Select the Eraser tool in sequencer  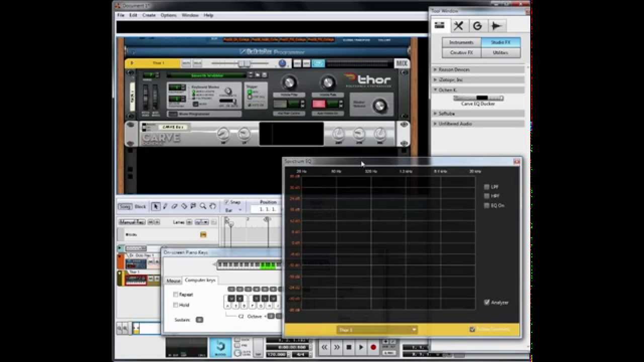coord(175,207)
